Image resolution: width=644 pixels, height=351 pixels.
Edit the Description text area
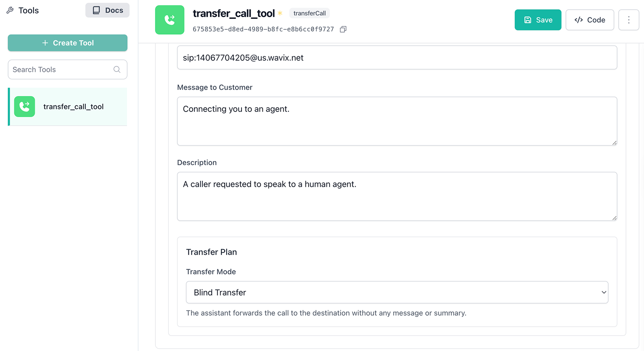[397, 196]
